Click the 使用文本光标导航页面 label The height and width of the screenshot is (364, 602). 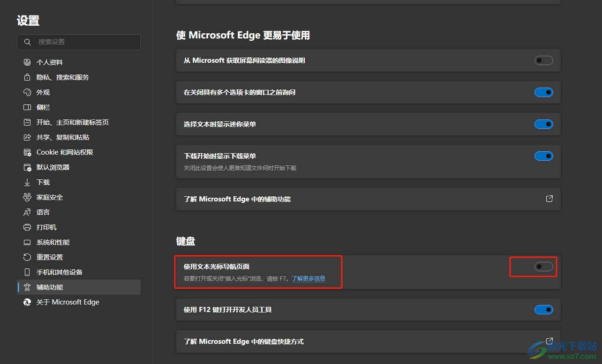click(x=217, y=267)
